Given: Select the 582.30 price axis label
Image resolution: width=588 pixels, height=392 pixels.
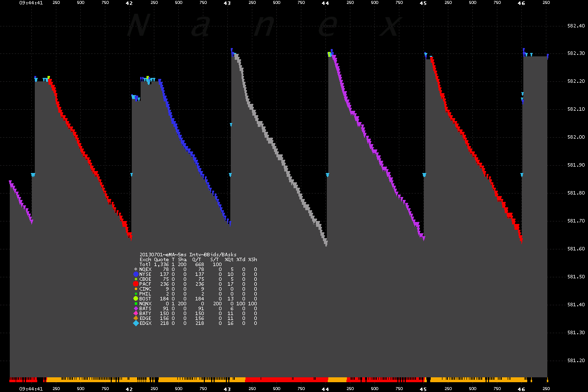Looking at the screenshot, I should [x=576, y=53].
